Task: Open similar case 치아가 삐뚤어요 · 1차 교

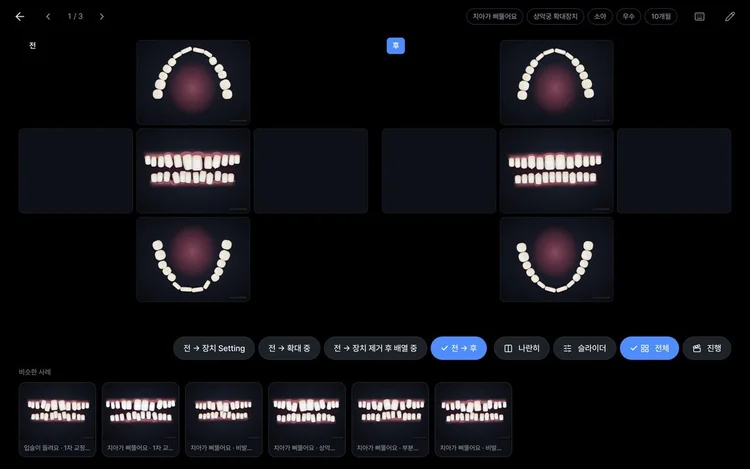Action: point(141,419)
